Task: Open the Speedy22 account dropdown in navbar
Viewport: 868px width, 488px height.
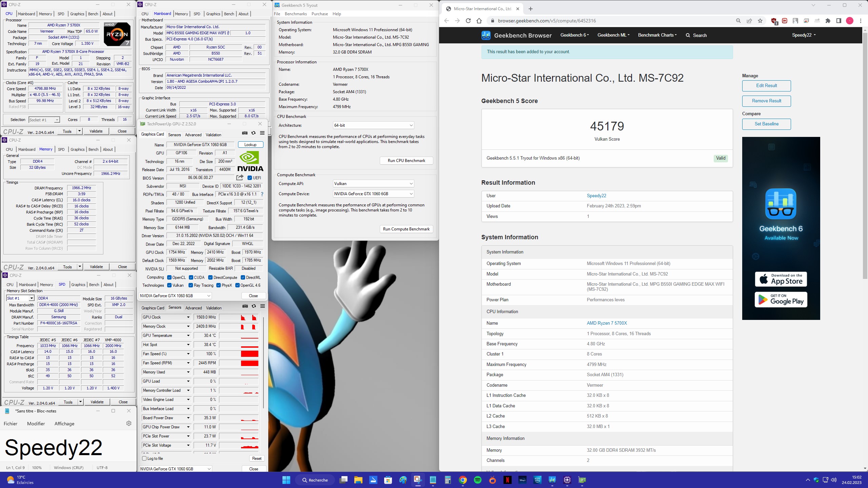Action: pos(804,35)
